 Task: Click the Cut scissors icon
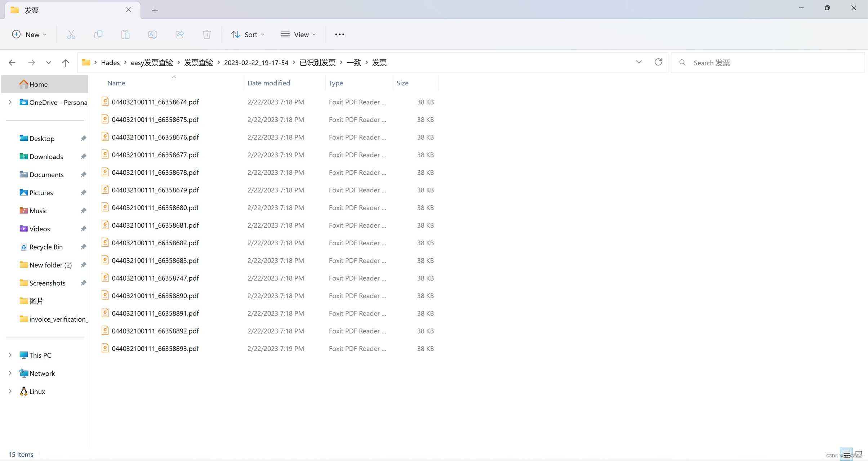pos(71,35)
